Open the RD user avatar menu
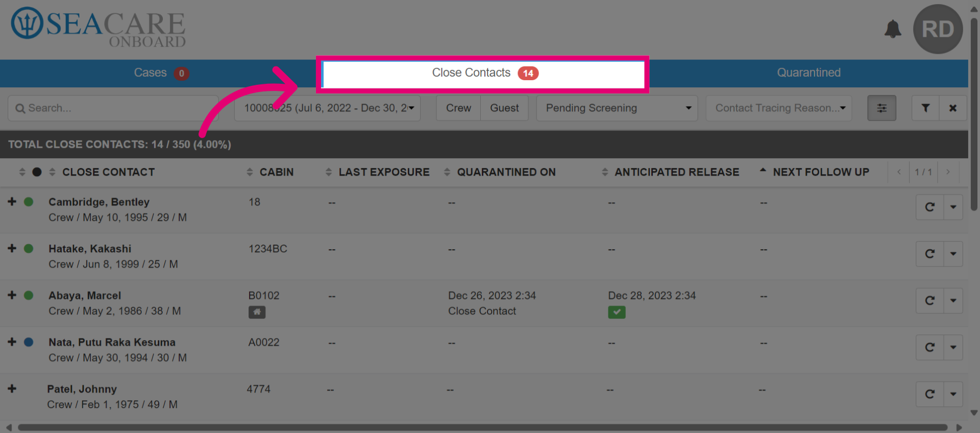This screenshot has height=433, width=980. tap(938, 29)
